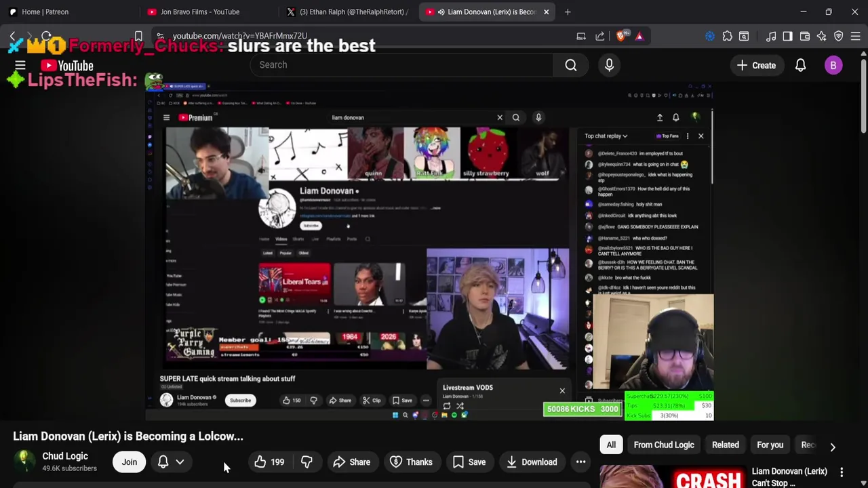Screen dimensions: 868x488
Task: Save video to a playlist
Action: click(x=469, y=462)
